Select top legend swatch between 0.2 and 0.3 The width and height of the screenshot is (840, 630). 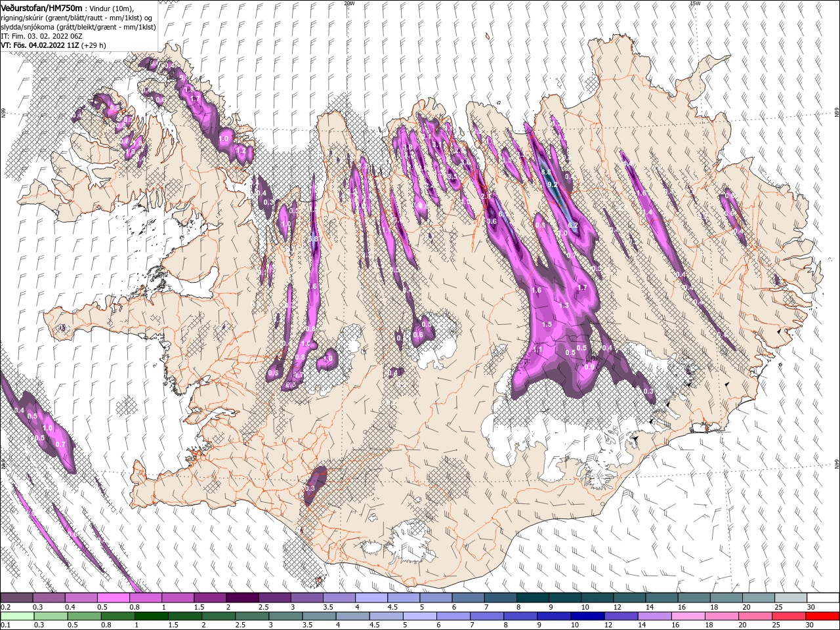click(x=16, y=598)
